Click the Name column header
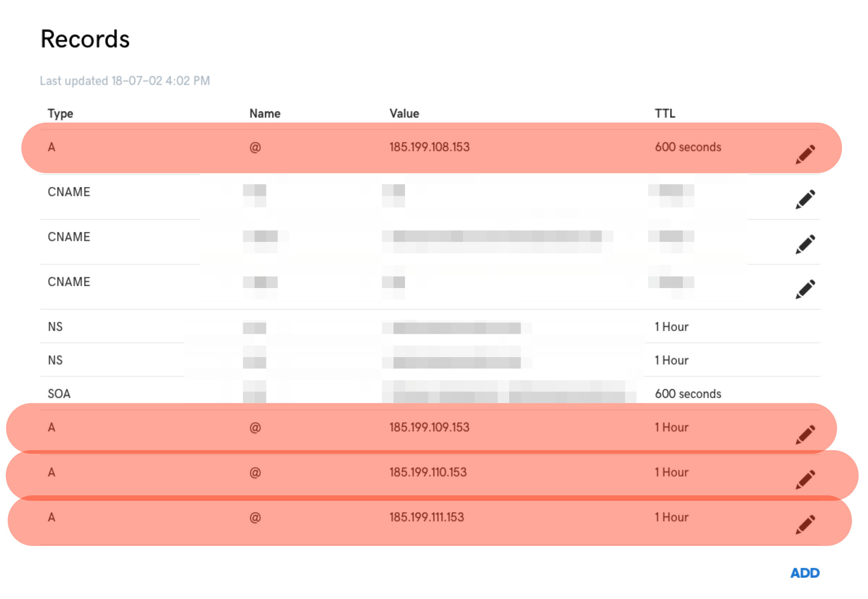Screen dimensions: 868x599 tap(265, 113)
